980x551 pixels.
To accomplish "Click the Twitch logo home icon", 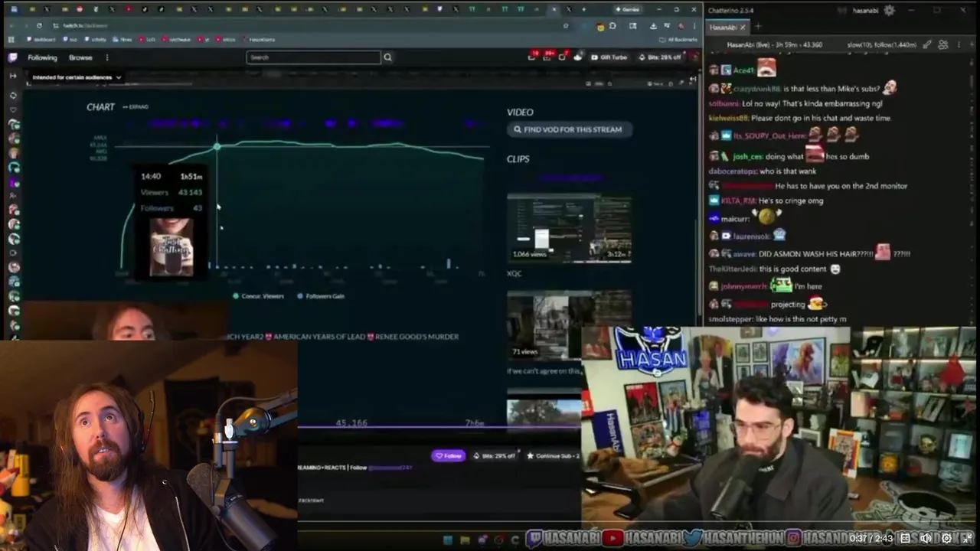I will [12, 57].
